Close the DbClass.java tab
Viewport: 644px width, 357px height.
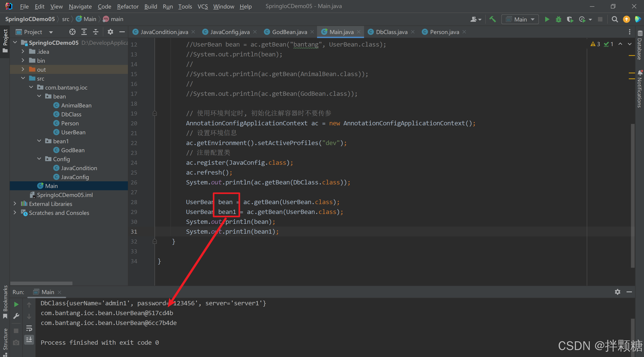click(x=413, y=32)
